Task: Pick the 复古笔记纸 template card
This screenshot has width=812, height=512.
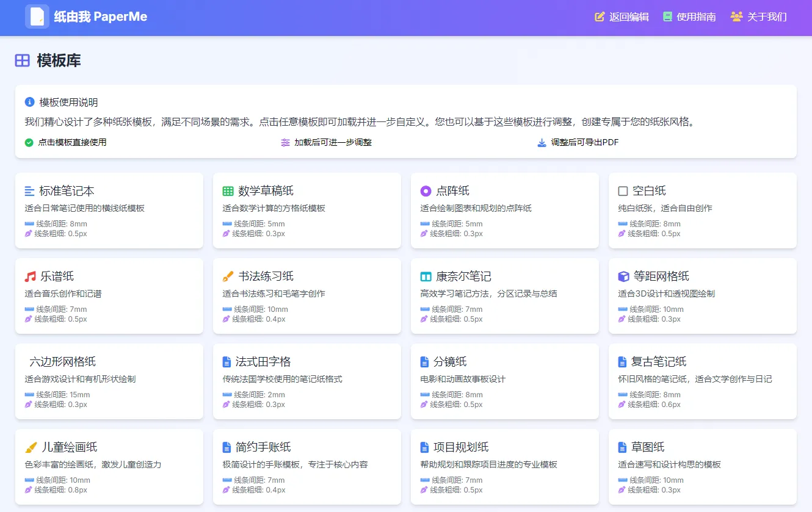Action: point(702,381)
